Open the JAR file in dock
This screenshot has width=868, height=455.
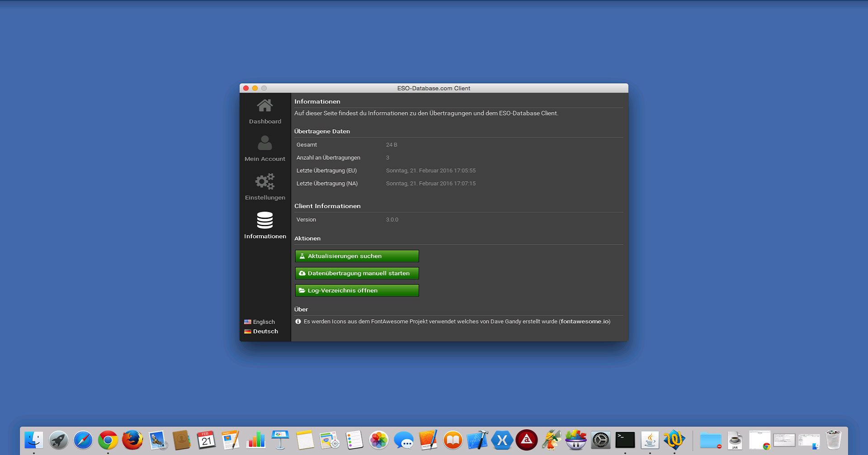point(735,440)
